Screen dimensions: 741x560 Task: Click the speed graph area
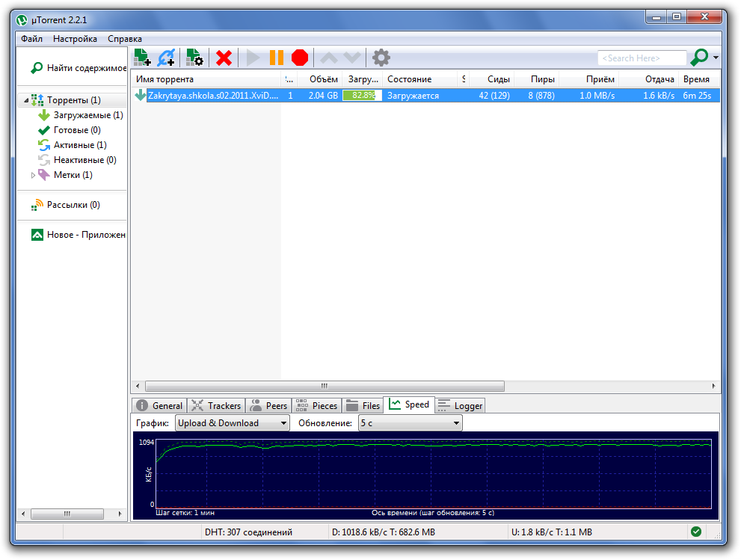[434, 474]
